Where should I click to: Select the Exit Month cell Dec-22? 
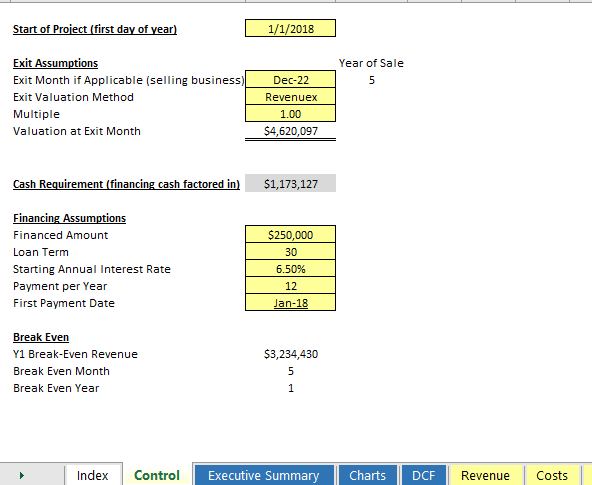coord(290,79)
